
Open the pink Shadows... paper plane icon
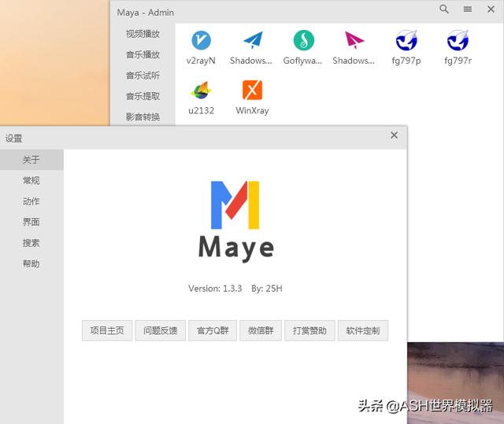(354, 41)
